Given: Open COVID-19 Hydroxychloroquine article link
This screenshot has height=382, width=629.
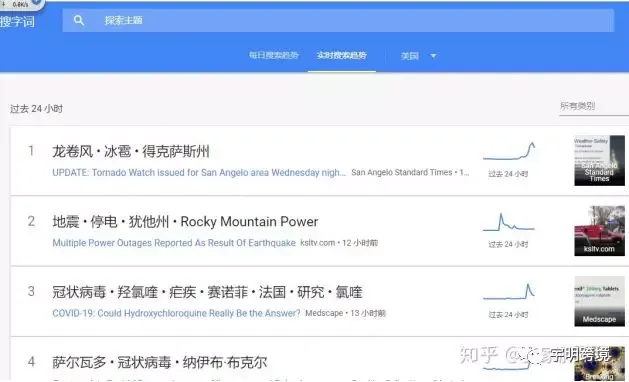Looking at the screenshot, I should pos(176,313).
